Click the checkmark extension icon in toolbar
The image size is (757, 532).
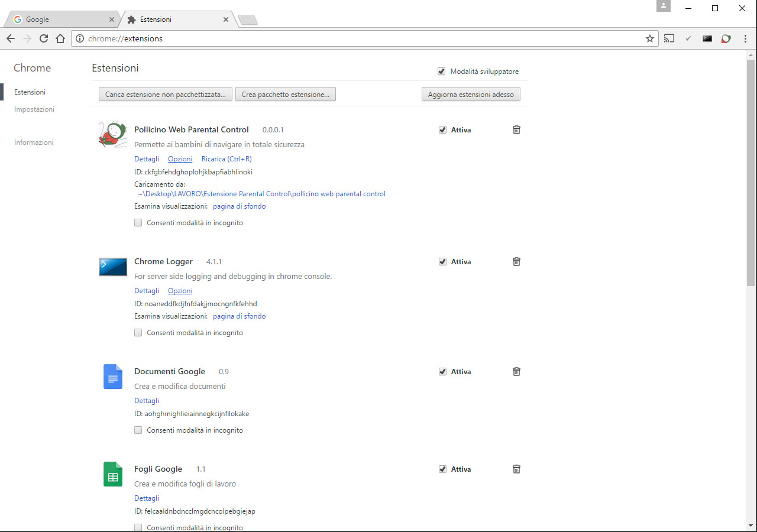(x=688, y=38)
